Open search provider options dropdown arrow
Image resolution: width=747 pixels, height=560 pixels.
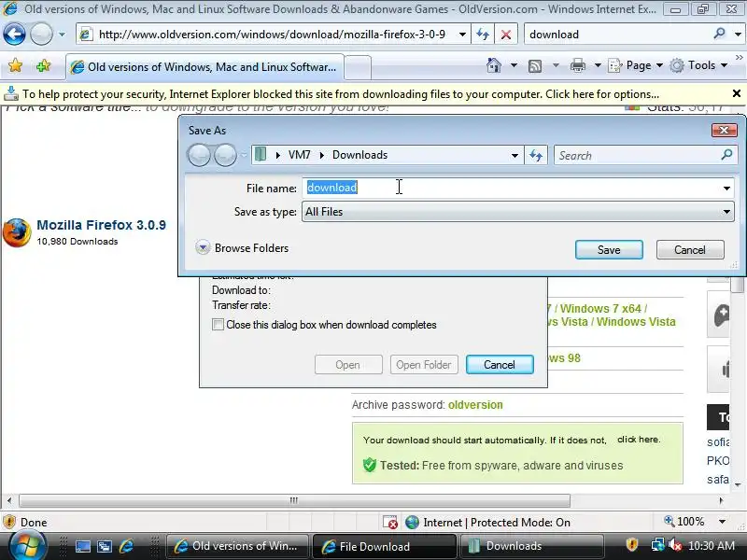coord(738,35)
